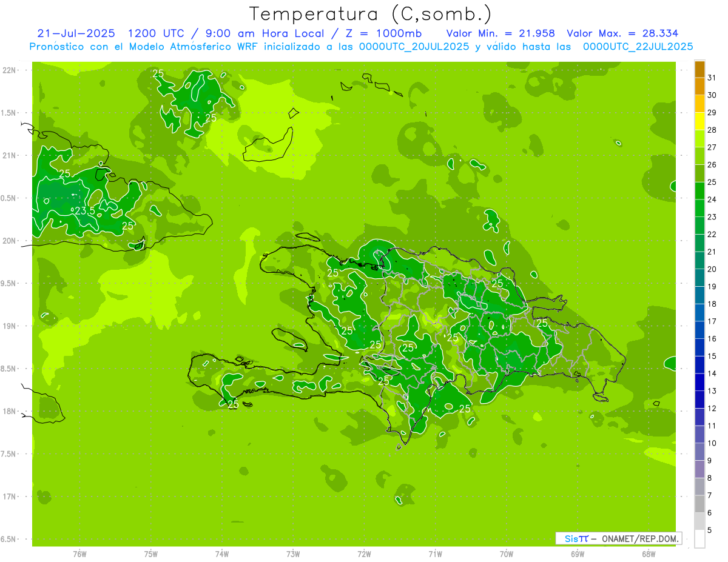Screen dimensions: 728x562
Task: Click the "Valor Min. = 21.958" text
Action: (500, 33)
